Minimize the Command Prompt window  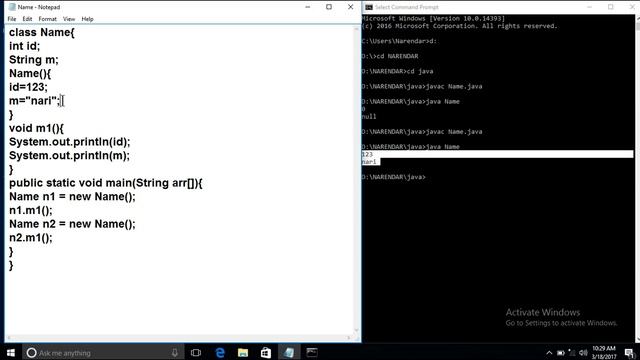pyautogui.click(x=589, y=7)
